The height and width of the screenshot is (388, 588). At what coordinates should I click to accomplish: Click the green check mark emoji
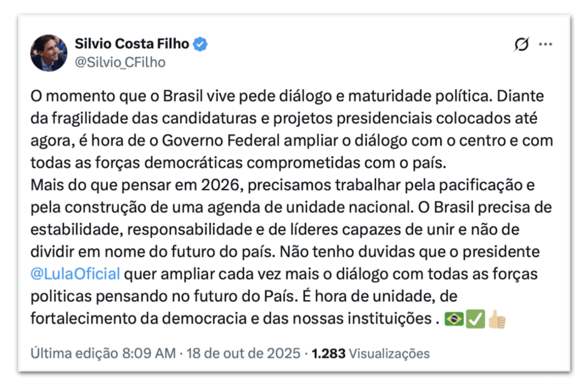475,318
